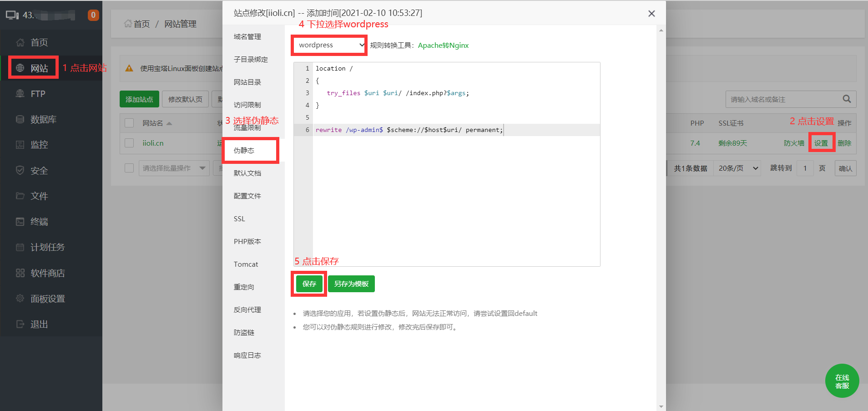Click the home icon in breadcrumb
This screenshot has height=411, width=868.
(x=128, y=24)
